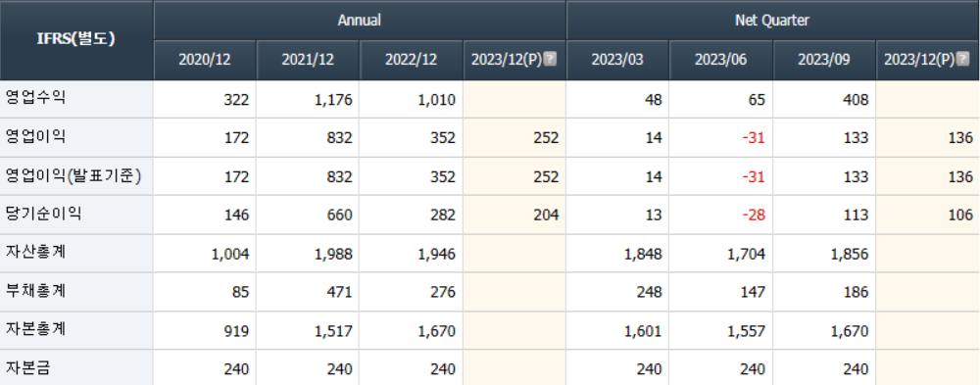
Task: Click 자산총계 value 1,004 for 2020/12
Action: coord(230,254)
